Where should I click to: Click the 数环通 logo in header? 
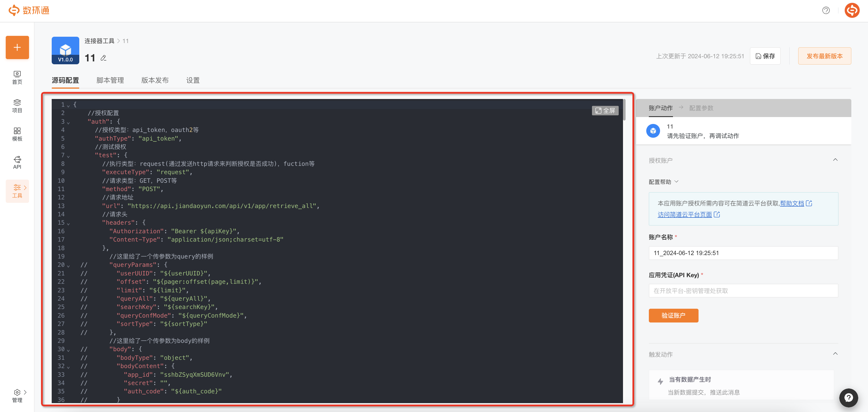coord(29,10)
